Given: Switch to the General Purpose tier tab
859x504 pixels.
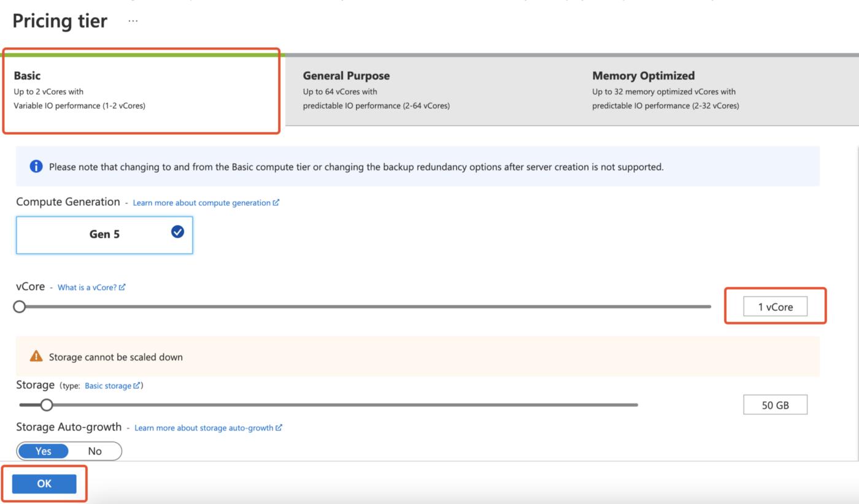Looking at the screenshot, I should click(x=429, y=91).
